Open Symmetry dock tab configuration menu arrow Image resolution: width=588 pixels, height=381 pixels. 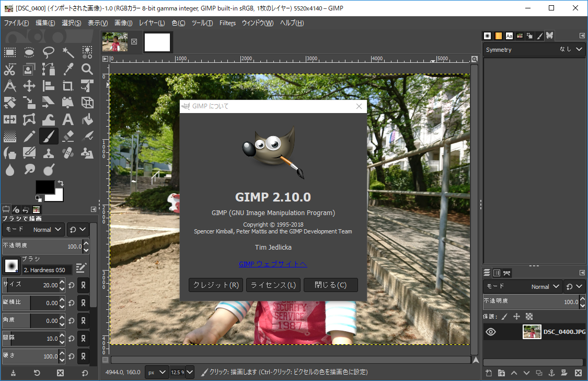(582, 36)
